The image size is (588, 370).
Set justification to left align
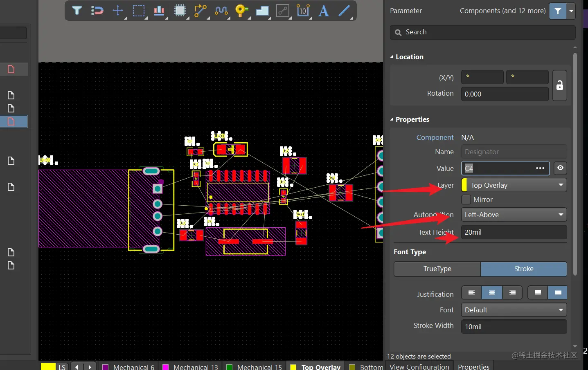pyautogui.click(x=471, y=293)
